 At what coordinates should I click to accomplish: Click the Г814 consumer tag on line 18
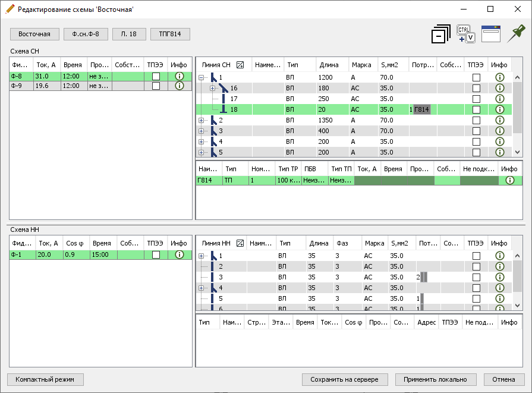click(421, 109)
